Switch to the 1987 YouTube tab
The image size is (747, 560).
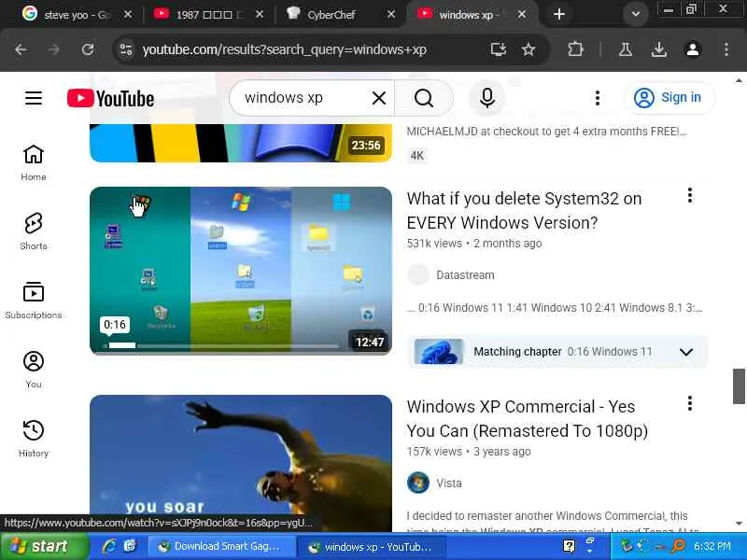209,15
